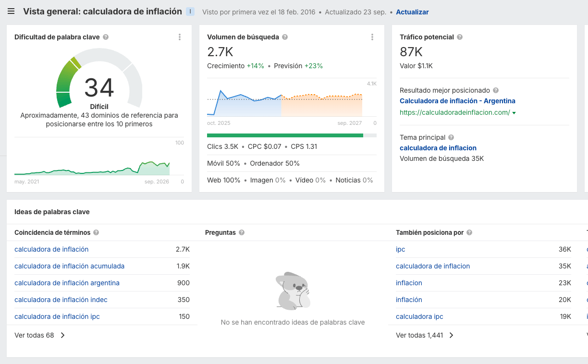The image size is (588, 364).
Task: Open keyword calculadora de inflación acumulada
Action: coord(69,266)
